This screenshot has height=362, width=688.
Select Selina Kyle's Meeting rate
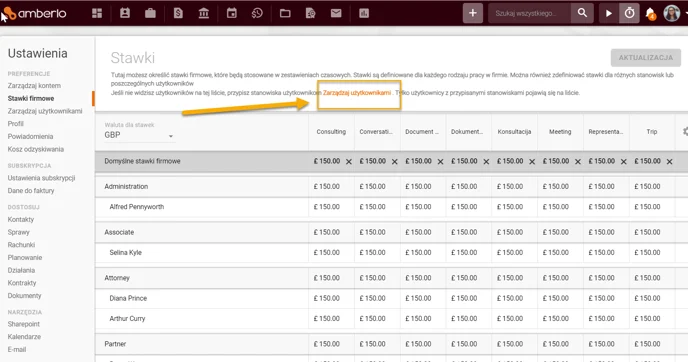coord(556,252)
